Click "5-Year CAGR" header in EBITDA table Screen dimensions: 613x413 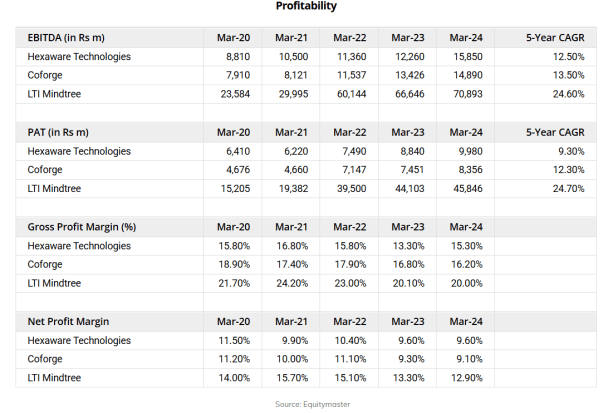pyautogui.click(x=555, y=38)
